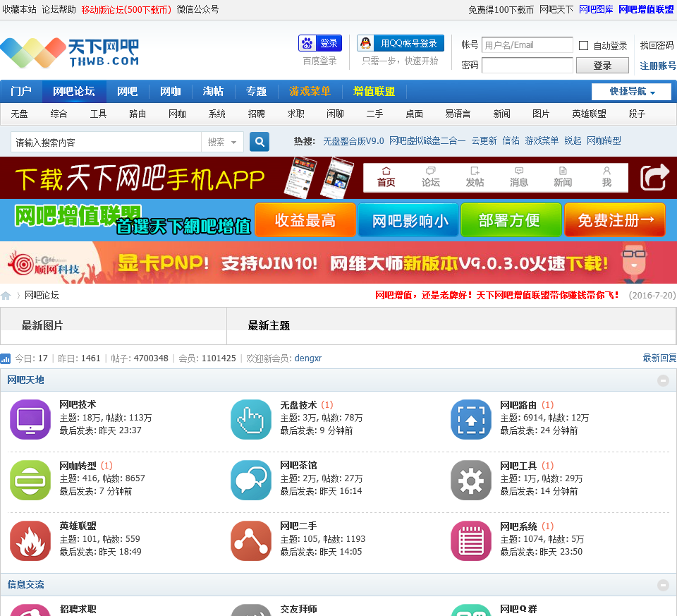677x616 pixels.
Task: Open the 英雄联盟 red flame icon
Action: pyautogui.click(x=30, y=540)
